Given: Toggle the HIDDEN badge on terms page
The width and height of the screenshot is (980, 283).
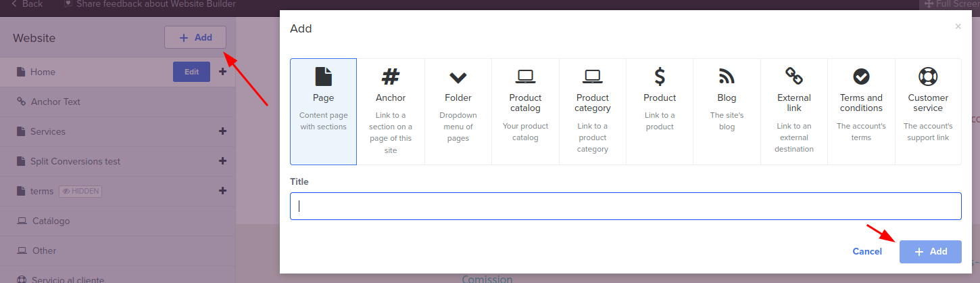Looking at the screenshot, I should coord(80,191).
